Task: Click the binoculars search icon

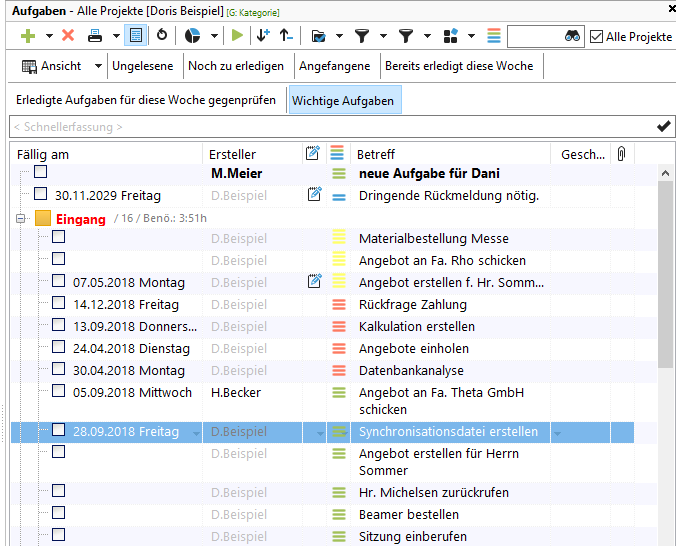Action: (572, 36)
